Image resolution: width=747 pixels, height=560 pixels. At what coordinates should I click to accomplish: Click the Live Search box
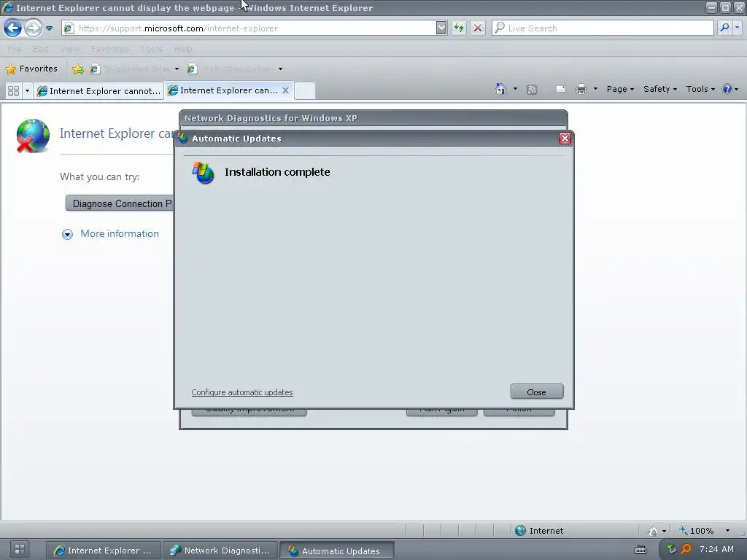tap(603, 28)
